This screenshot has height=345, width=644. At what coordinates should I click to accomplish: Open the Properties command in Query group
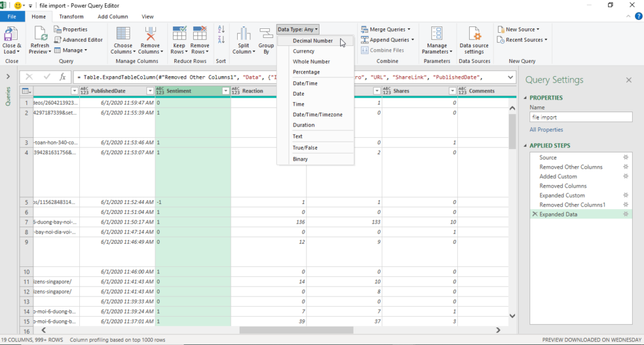coord(70,29)
